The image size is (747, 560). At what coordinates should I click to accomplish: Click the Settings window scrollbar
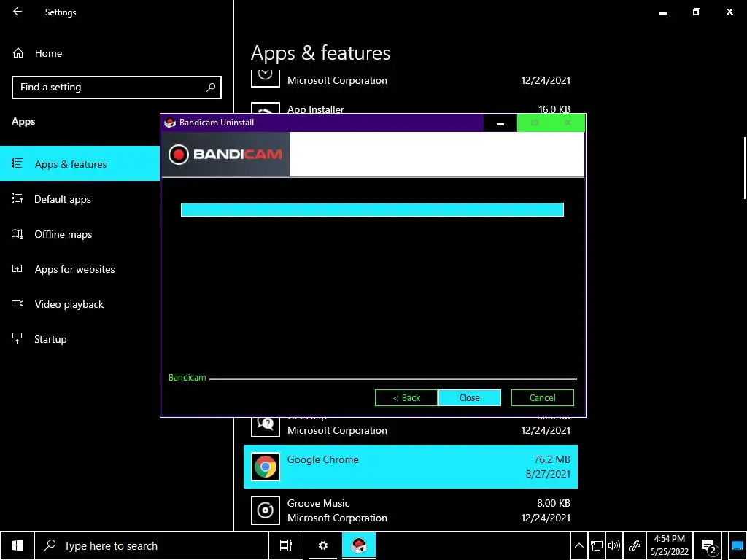pyautogui.click(x=744, y=168)
